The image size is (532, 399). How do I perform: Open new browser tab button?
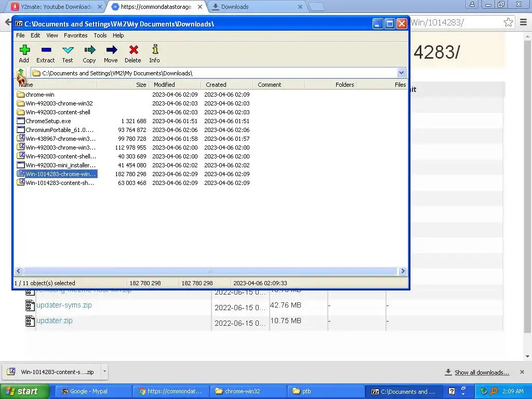[317, 7]
